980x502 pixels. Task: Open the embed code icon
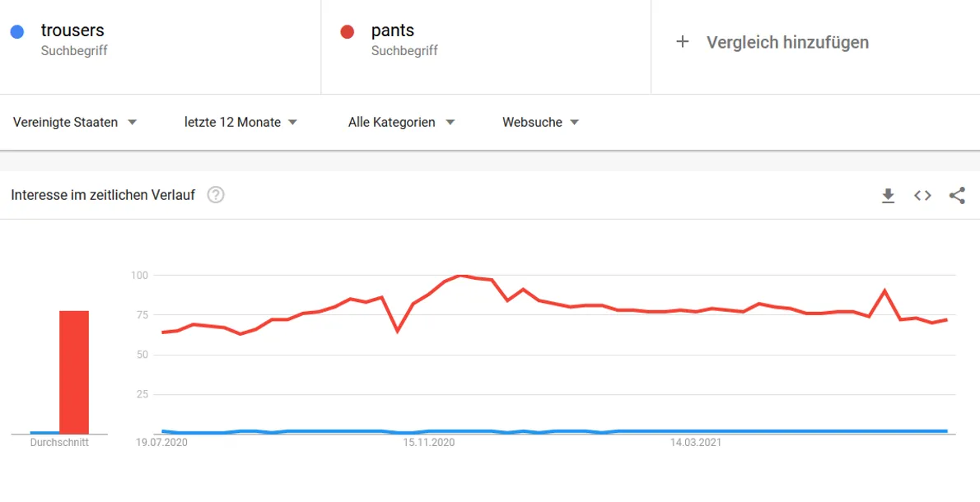pos(922,195)
